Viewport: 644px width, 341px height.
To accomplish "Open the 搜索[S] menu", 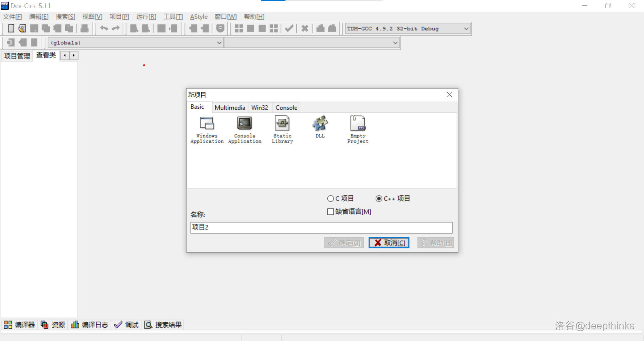I will 65,17.
